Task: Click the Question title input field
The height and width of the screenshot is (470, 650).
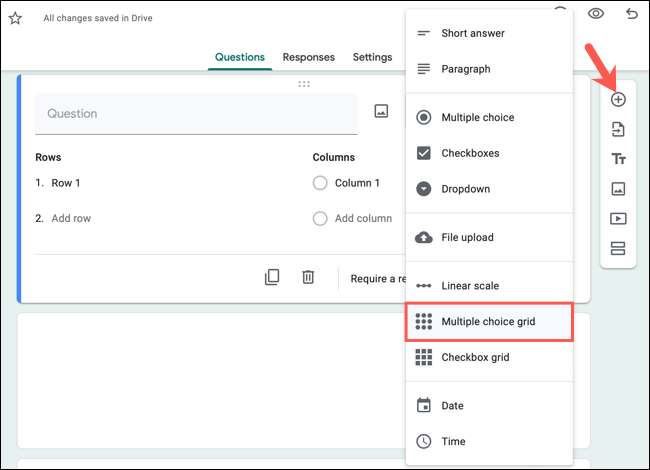Action: [196, 114]
